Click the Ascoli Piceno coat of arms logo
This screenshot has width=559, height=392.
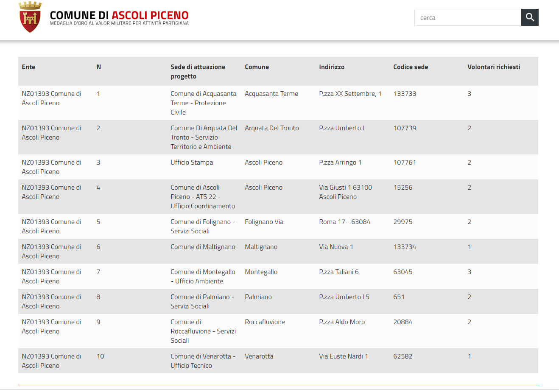[30, 17]
